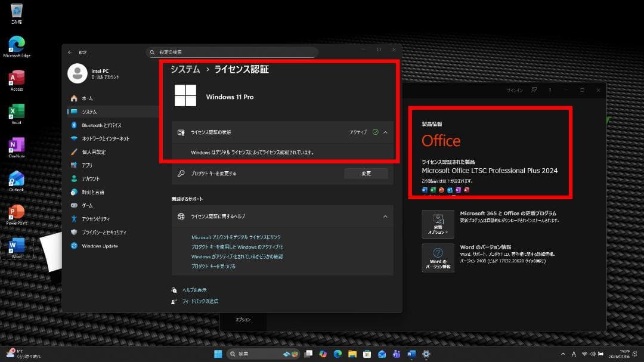The image size is (644, 362).
Task: Open the Word icon in Office product list
Action: [424, 190]
